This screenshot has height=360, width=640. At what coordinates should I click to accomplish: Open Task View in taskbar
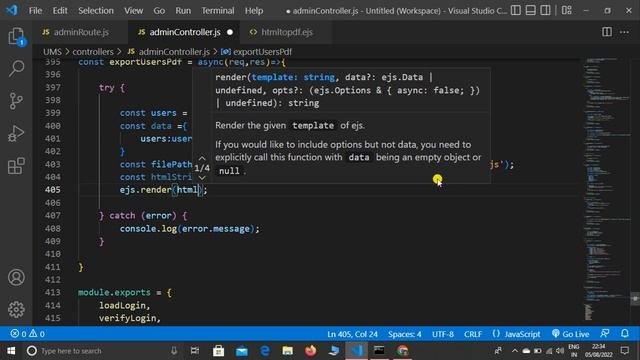pyautogui.click(x=195, y=351)
